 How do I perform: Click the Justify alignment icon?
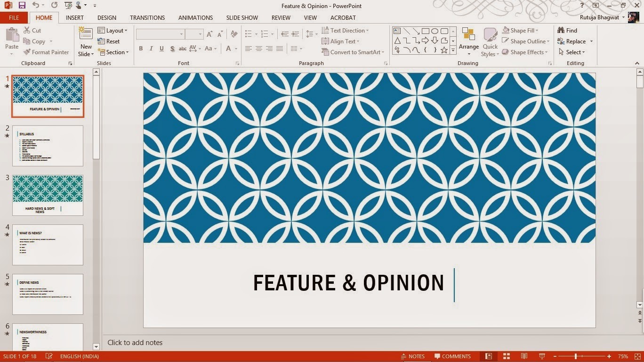(x=280, y=49)
